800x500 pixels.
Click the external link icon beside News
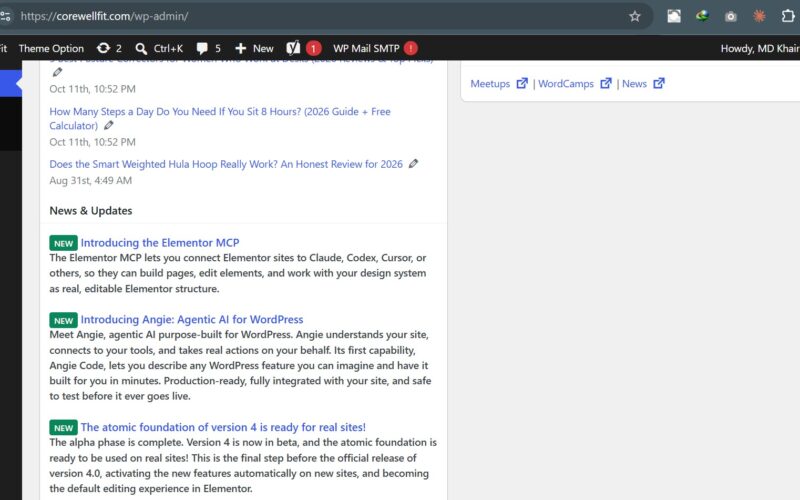(659, 83)
